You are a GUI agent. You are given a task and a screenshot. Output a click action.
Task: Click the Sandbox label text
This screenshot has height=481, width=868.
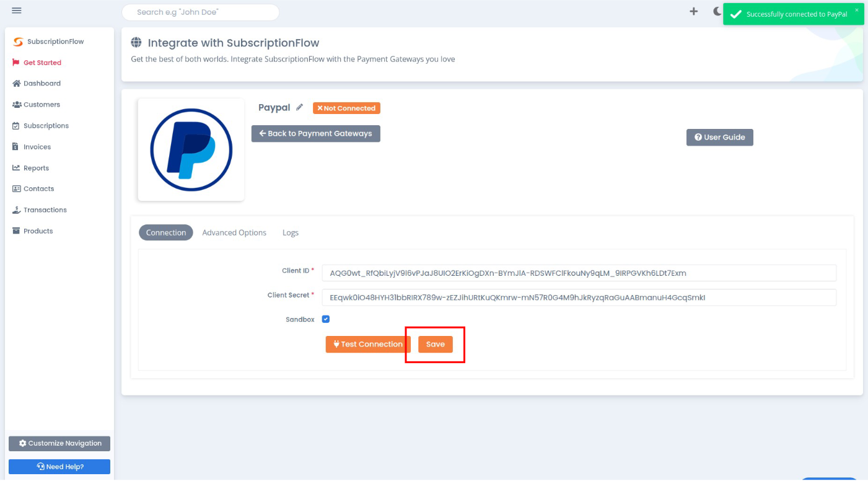(x=300, y=320)
